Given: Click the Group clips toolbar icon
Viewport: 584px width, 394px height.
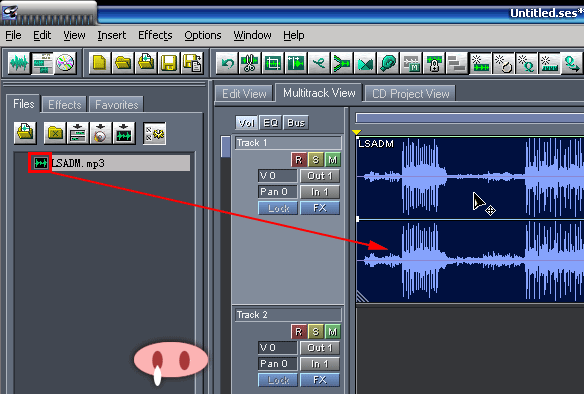Looking at the screenshot, I should tap(457, 63).
